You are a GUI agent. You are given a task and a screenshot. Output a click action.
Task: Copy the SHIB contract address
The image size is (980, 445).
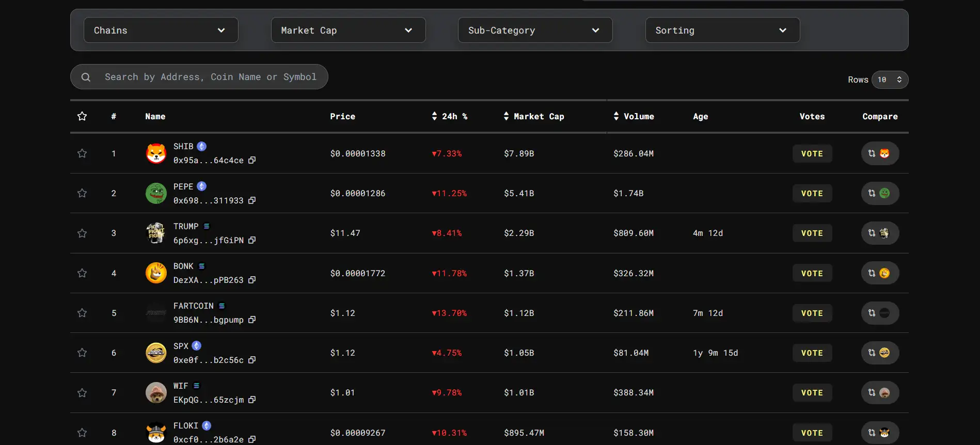(252, 161)
